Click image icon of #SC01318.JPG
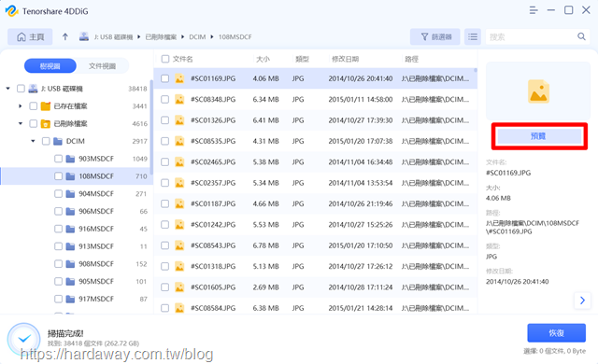Screen dimensions: 598x364 pos(179,267)
